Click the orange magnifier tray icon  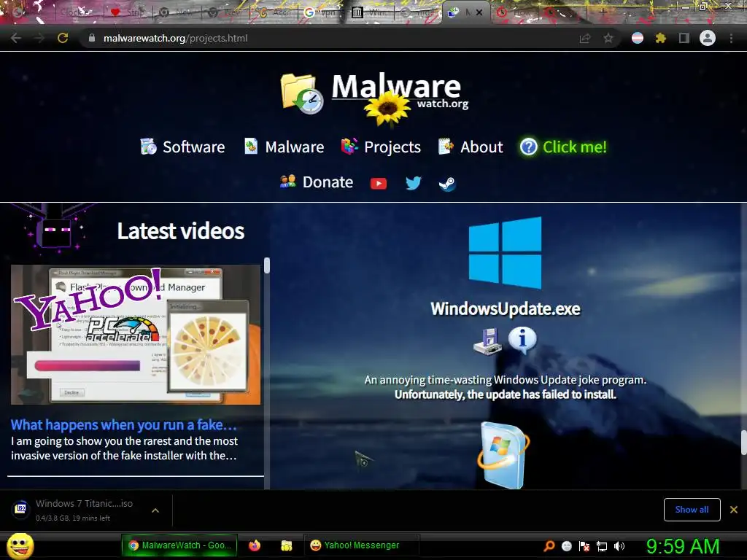[x=549, y=546]
